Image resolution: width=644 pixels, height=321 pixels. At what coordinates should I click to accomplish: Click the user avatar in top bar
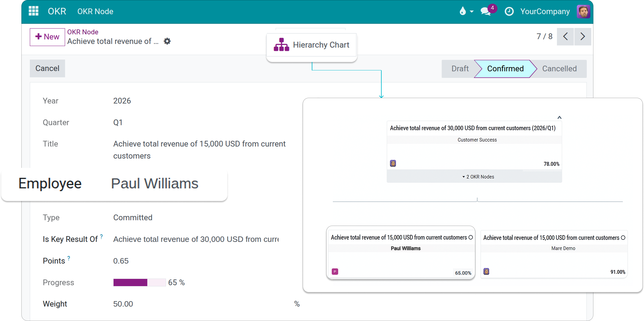coord(583,11)
